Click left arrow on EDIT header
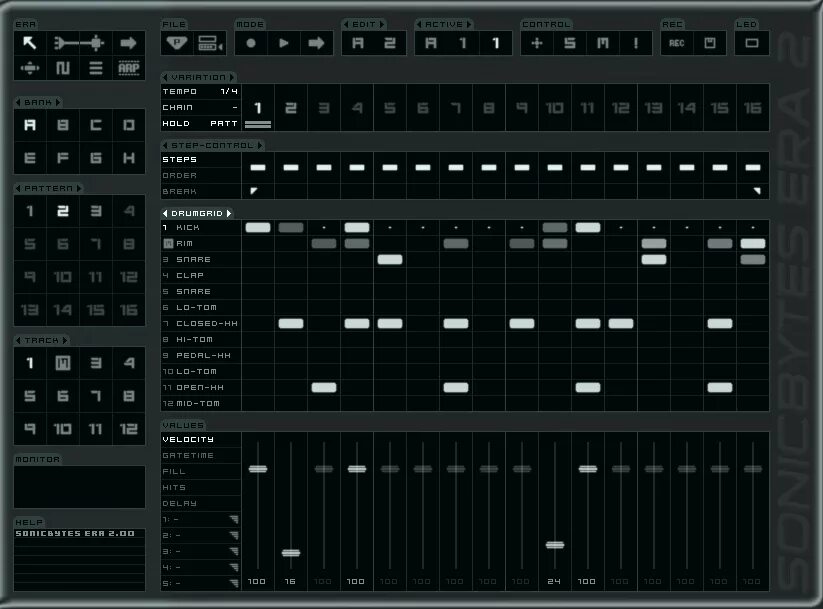The image size is (823, 609). pyautogui.click(x=346, y=24)
